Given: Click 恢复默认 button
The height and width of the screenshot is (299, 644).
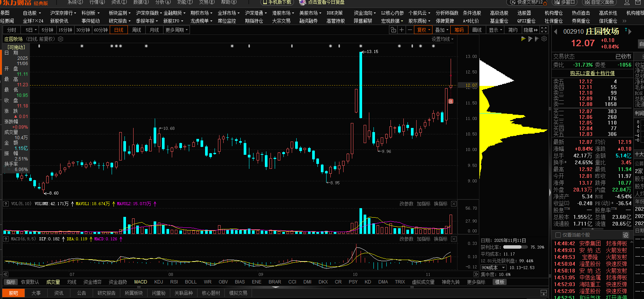Looking at the screenshot, I should [30, 282].
